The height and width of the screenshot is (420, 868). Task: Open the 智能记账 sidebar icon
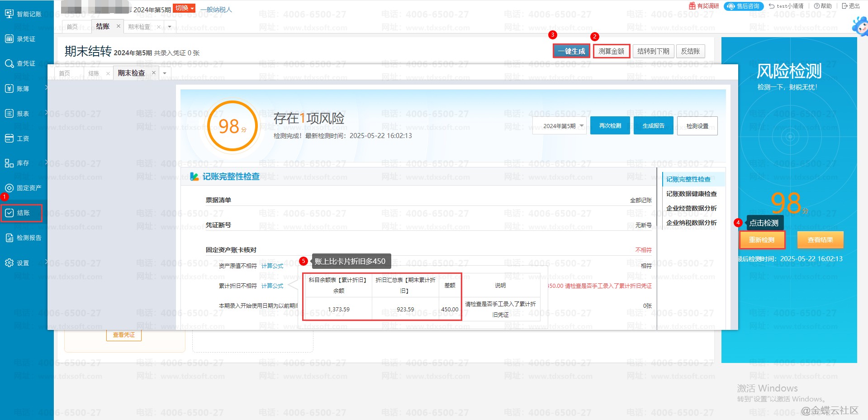(9, 14)
